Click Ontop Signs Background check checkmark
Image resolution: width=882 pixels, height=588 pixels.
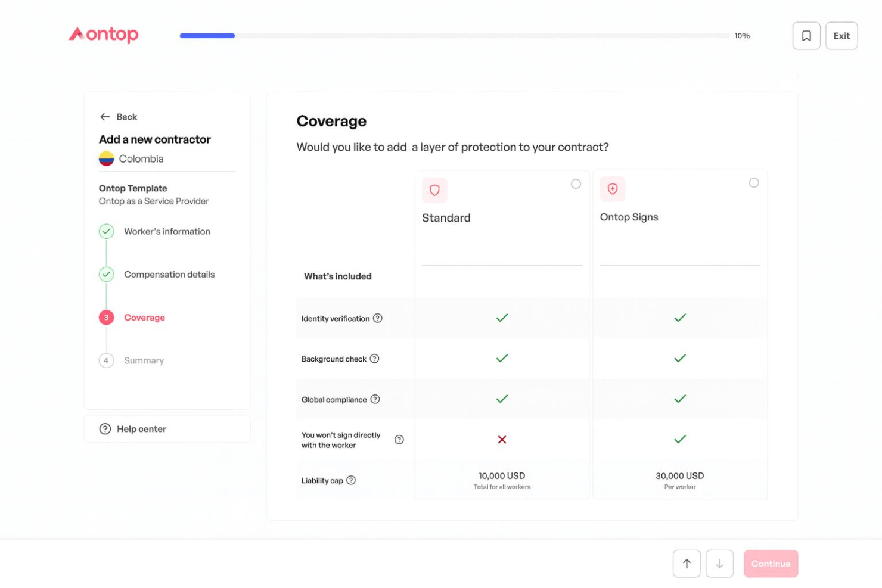pyautogui.click(x=680, y=358)
